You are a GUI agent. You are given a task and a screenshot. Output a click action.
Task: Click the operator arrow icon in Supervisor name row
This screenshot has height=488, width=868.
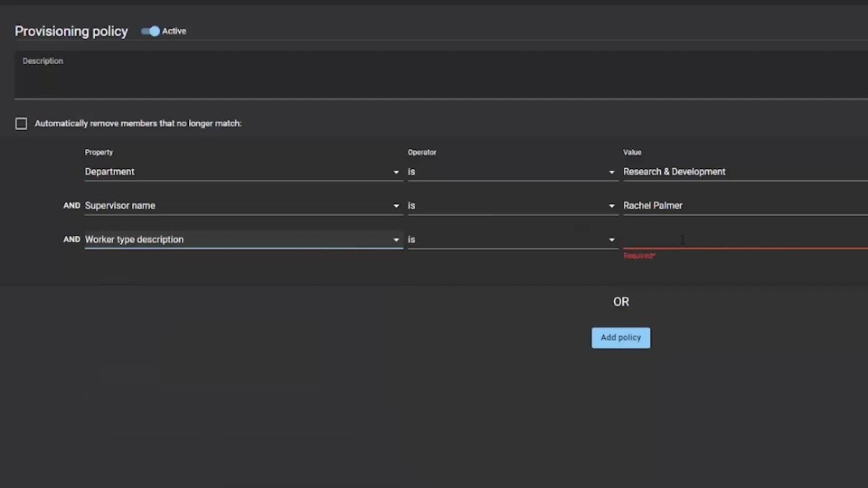point(612,206)
